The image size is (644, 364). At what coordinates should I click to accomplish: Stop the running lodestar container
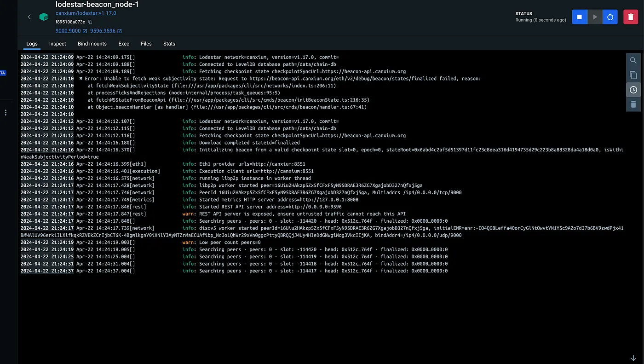coord(580,17)
